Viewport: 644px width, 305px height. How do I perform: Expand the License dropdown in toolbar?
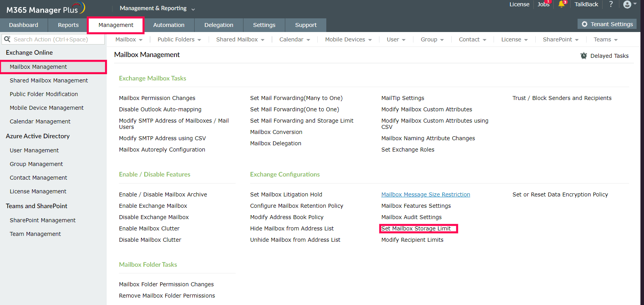pos(515,39)
